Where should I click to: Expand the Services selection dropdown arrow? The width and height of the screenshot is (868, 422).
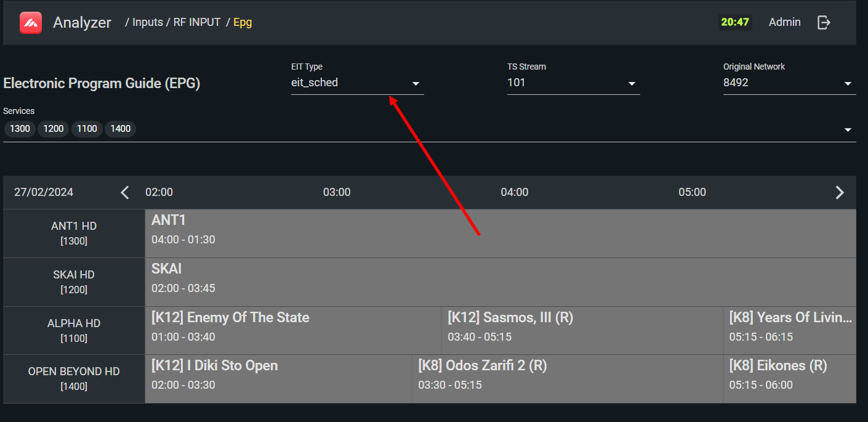click(x=848, y=130)
